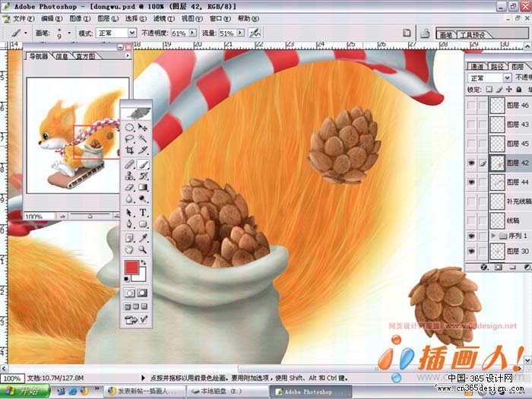532x399 pixels.
Task: Switch to the 直方图 tab
Action: coord(85,56)
